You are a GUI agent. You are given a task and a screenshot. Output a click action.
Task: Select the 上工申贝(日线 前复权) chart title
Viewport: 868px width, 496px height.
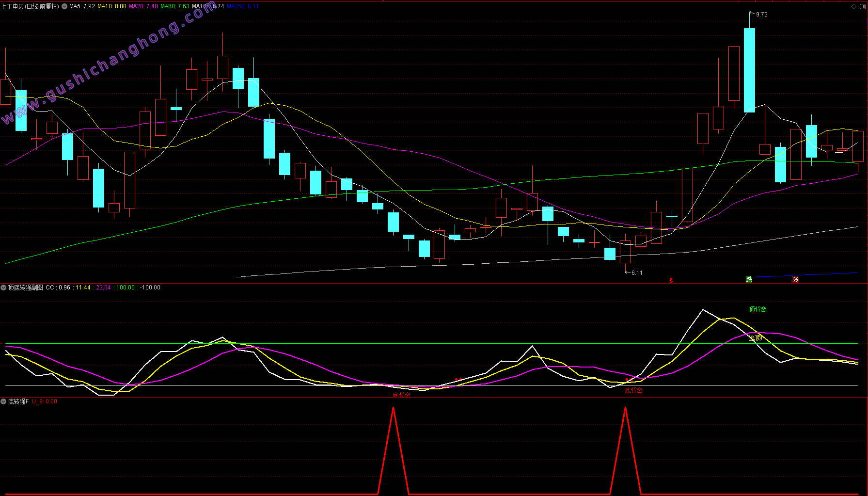click(x=30, y=6)
